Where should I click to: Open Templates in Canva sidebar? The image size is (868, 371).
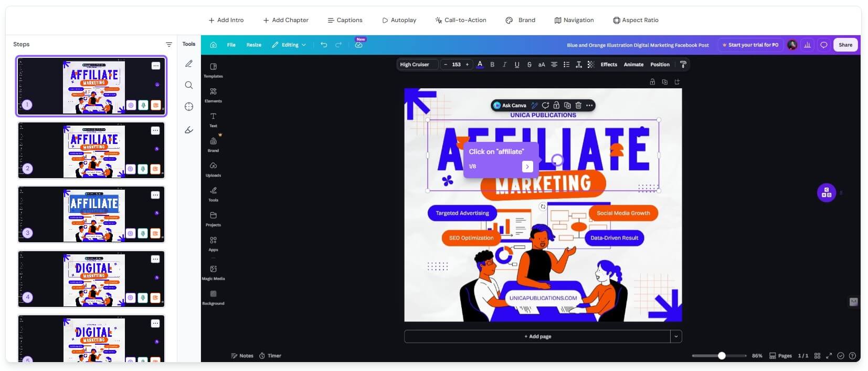pos(213,70)
